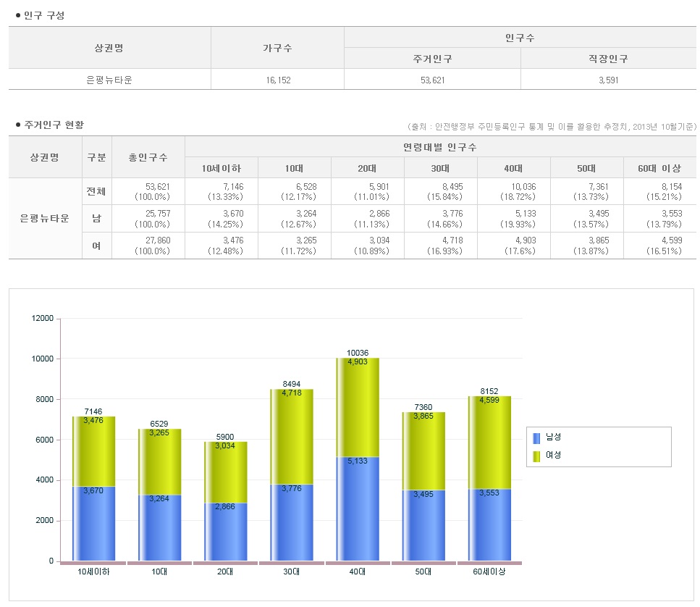Click the 여 row label in 주거인구 table
Image resolution: width=700 pixels, height=607 pixels.
[96, 246]
